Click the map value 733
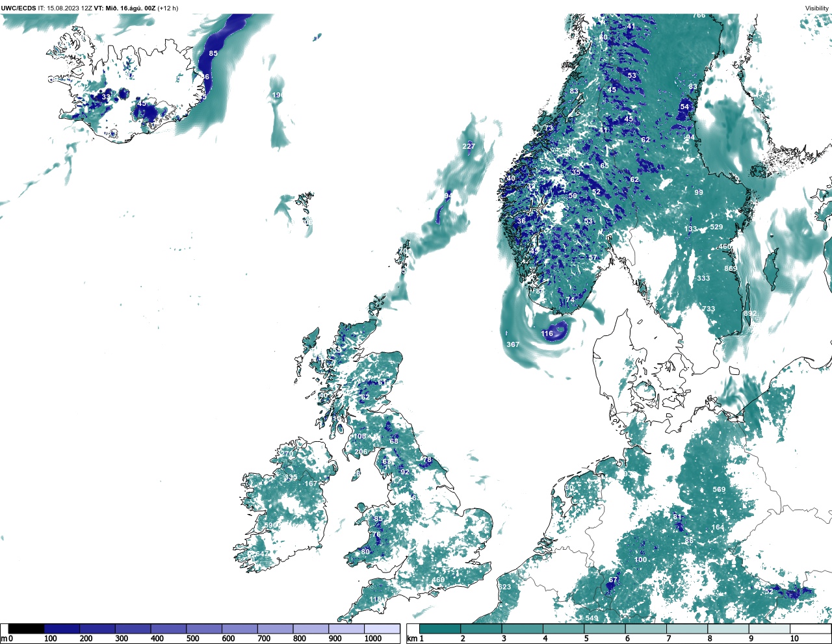The height and width of the screenshot is (644, 832). click(x=708, y=309)
